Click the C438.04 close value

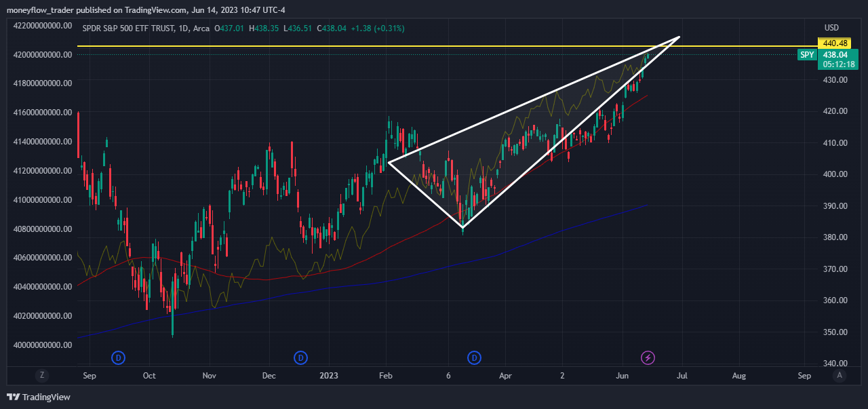331,29
